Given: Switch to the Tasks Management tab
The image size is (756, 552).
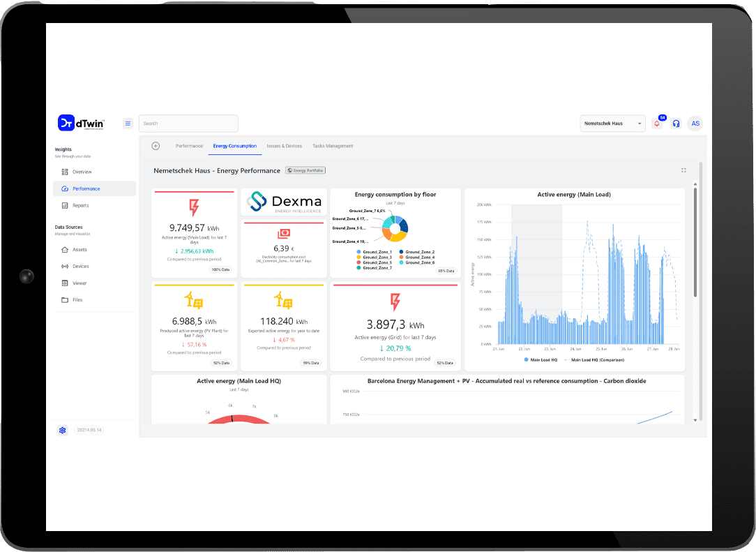Looking at the screenshot, I should pyautogui.click(x=333, y=146).
